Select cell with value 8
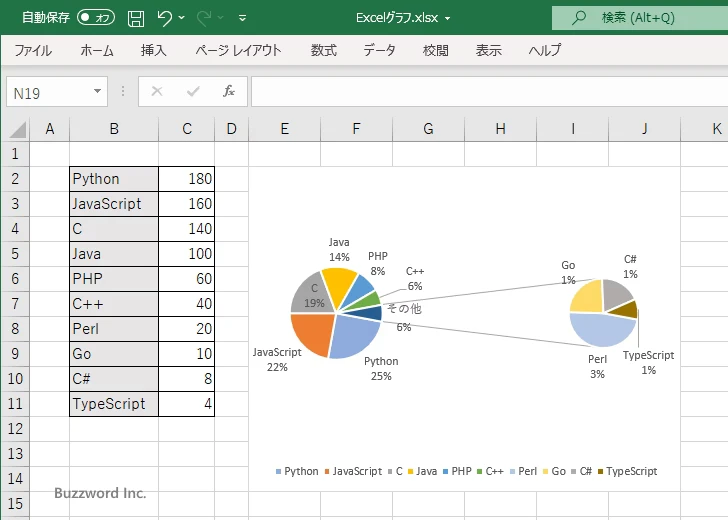728x520 pixels. [187, 379]
